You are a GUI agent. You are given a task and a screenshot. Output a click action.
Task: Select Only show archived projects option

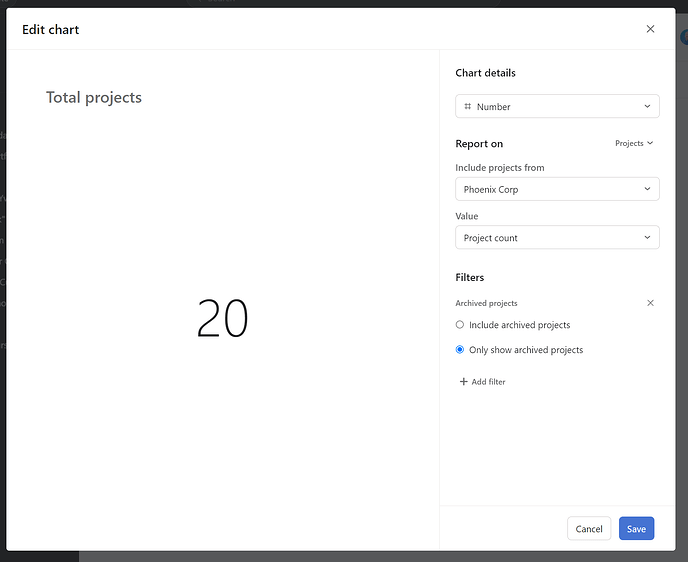(x=460, y=350)
